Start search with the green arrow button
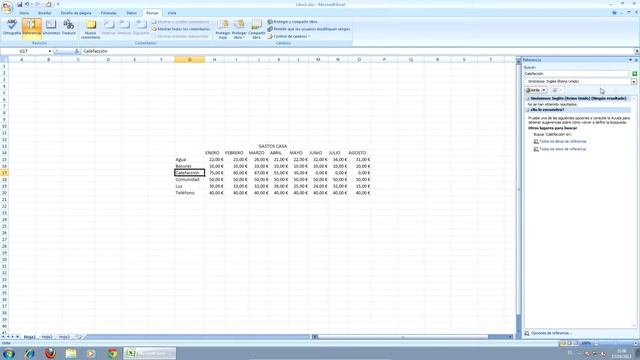 click(x=634, y=74)
